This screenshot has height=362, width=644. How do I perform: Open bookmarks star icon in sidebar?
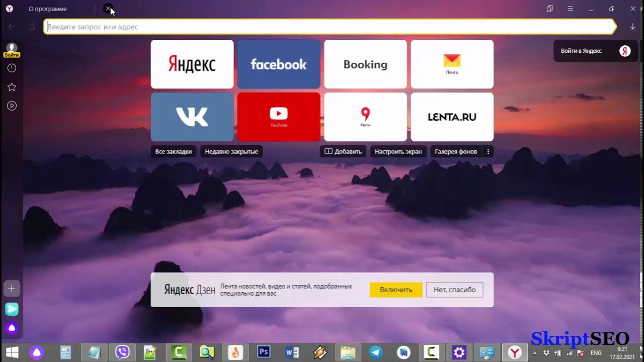point(12,87)
